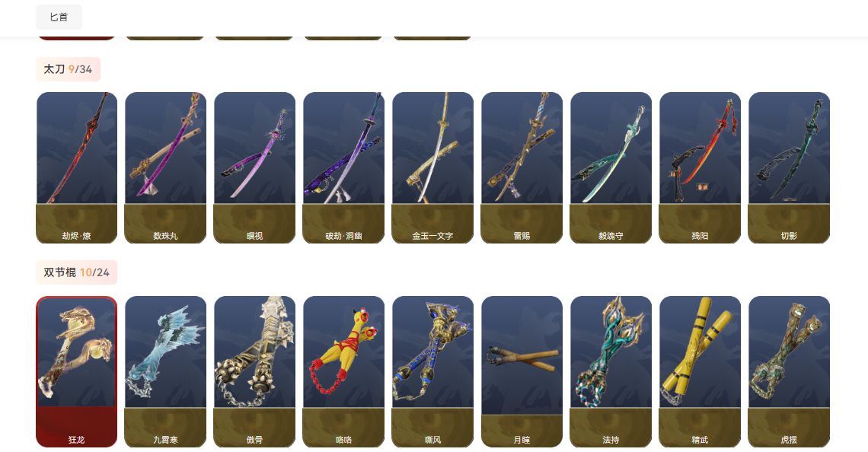The height and width of the screenshot is (452, 868).
Task: Pick the yellow 精武 nunchaku card
Action: coord(700,372)
